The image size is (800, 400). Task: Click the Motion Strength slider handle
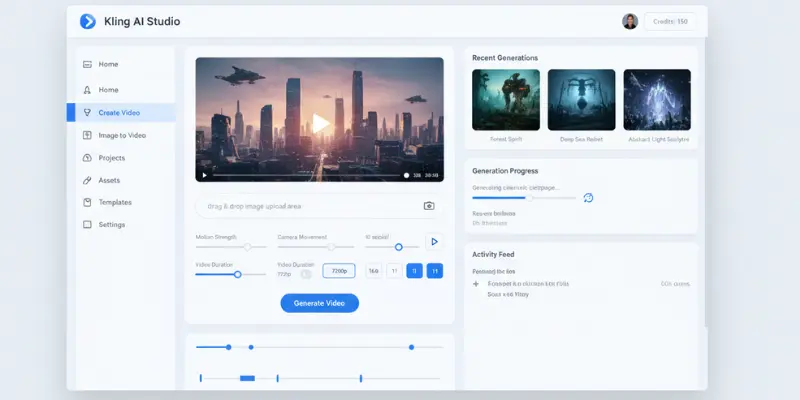click(247, 247)
